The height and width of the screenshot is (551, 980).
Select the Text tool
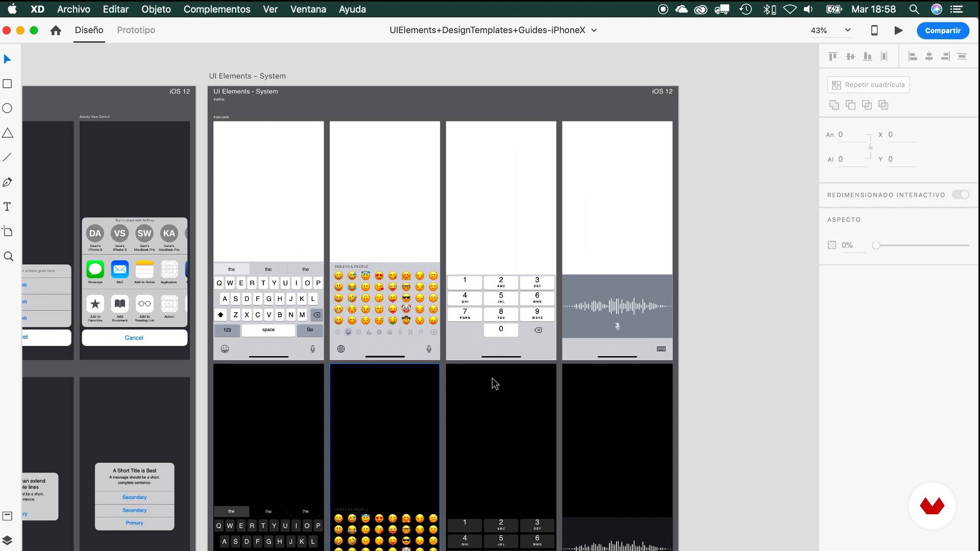click(x=7, y=207)
